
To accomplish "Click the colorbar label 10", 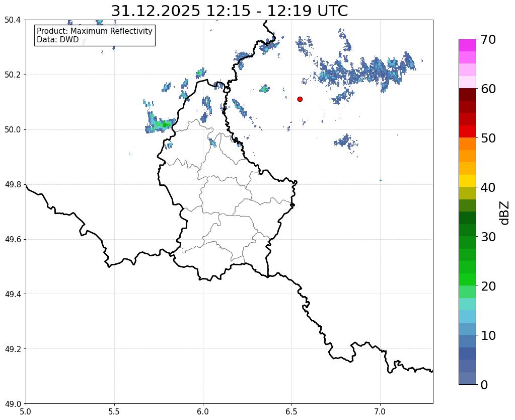I will point(488,335).
